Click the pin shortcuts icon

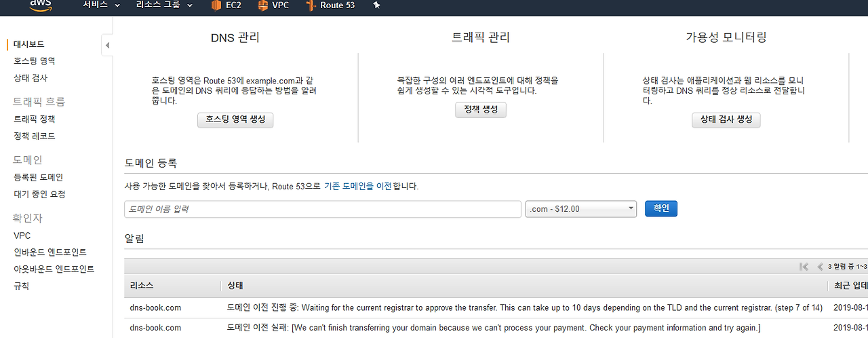[376, 5]
